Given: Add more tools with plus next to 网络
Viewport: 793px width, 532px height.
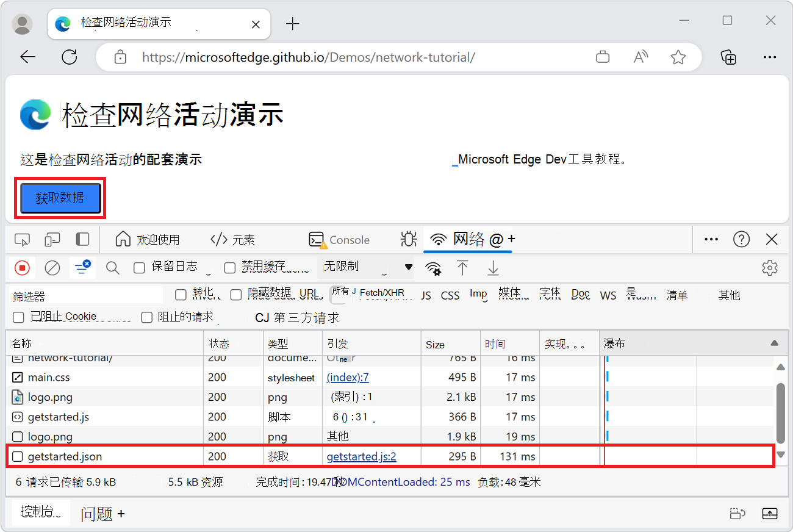Looking at the screenshot, I should (511, 239).
